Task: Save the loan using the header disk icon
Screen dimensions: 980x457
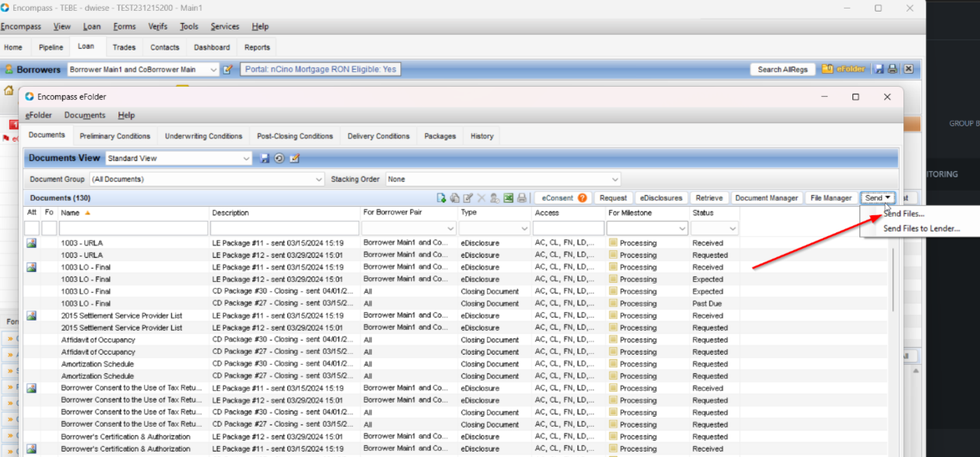Action: (x=879, y=69)
